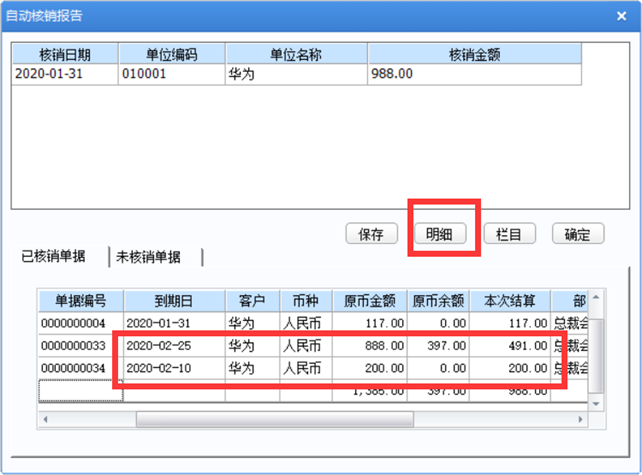Viewport: 642px width, 475px height.
Task: Click the vertical scrollbar up arrow
Action: [x=596, y=297]
